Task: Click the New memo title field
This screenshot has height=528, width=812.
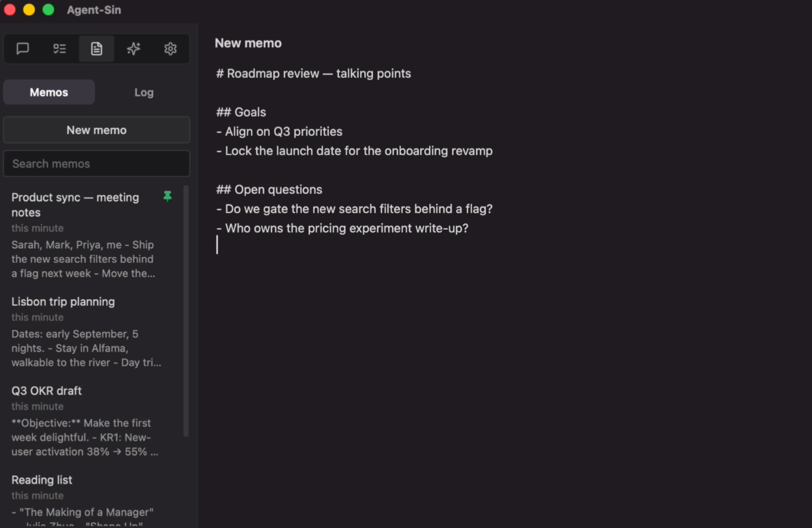Action: (x=248, y=43)
